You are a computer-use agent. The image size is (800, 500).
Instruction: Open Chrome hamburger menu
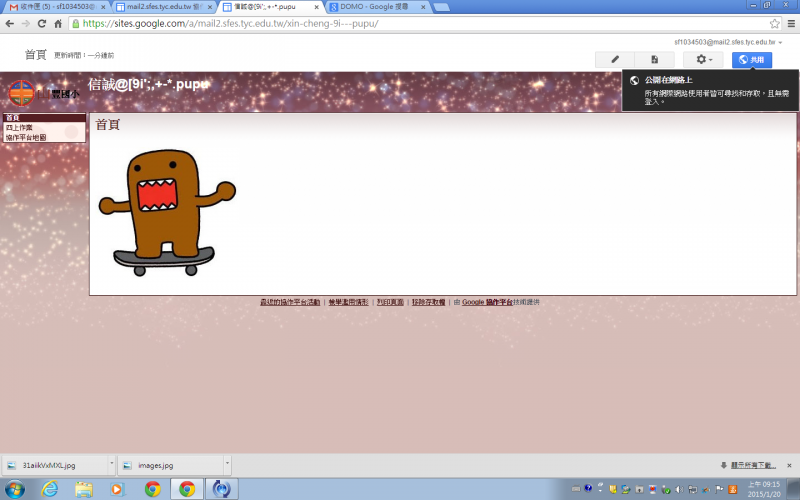(x=791, y=23)
